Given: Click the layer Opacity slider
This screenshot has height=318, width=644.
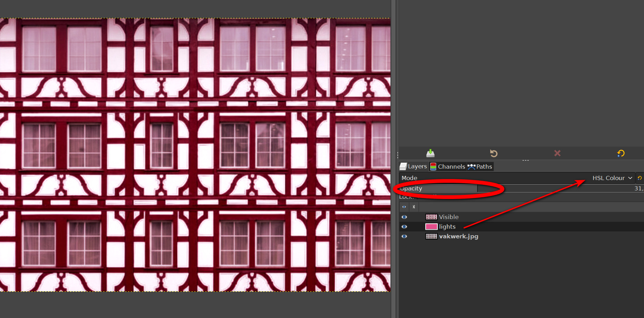Looking at the screenshot, I should [521, 188].
